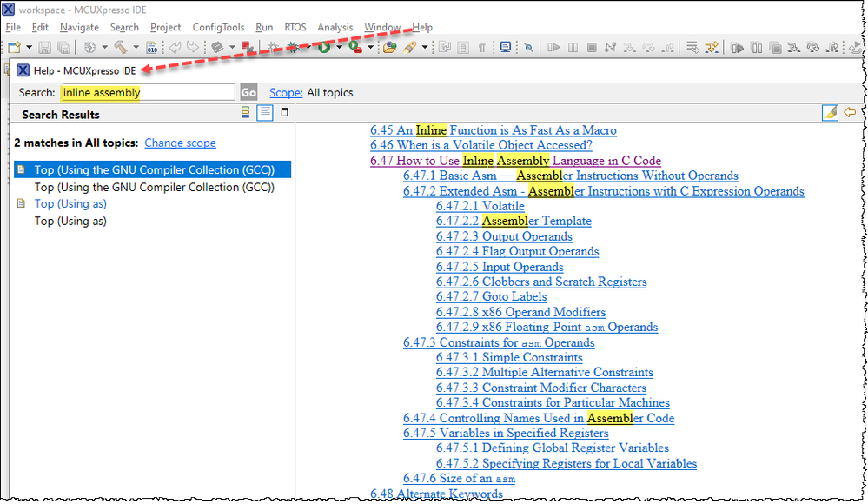Toggle Highlight Search Terms in the help view

point(830,112)
